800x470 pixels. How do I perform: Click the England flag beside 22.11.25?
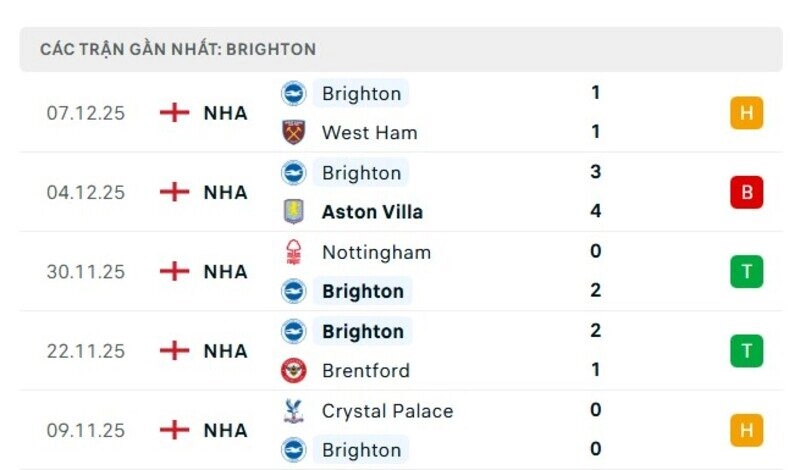click(175, 351)
